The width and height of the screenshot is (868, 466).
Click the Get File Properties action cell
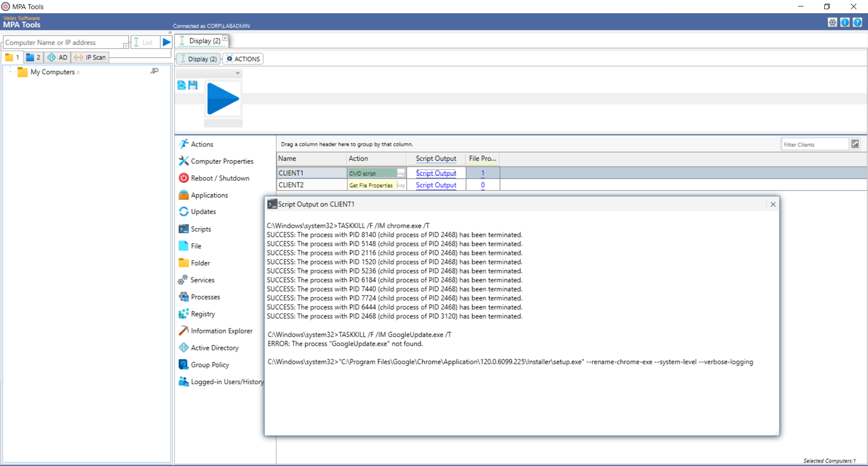(x=372, y=185)
